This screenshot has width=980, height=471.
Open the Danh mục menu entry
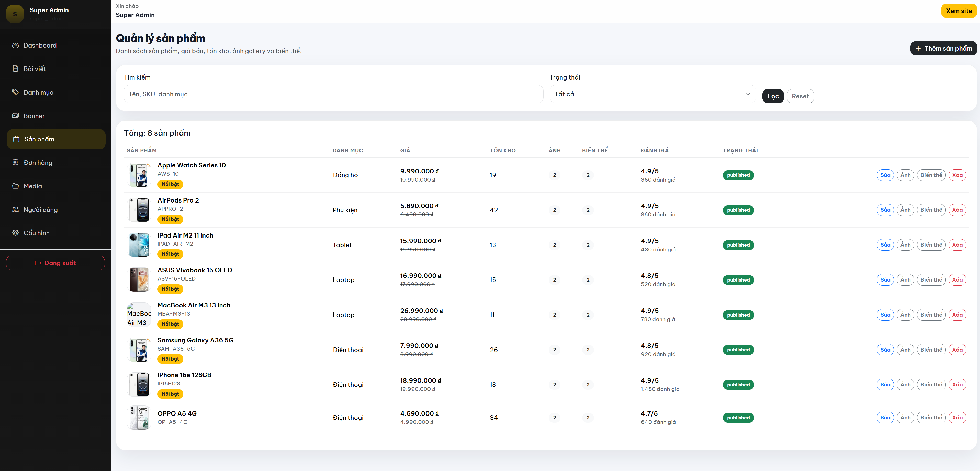[x=56, y=92]
